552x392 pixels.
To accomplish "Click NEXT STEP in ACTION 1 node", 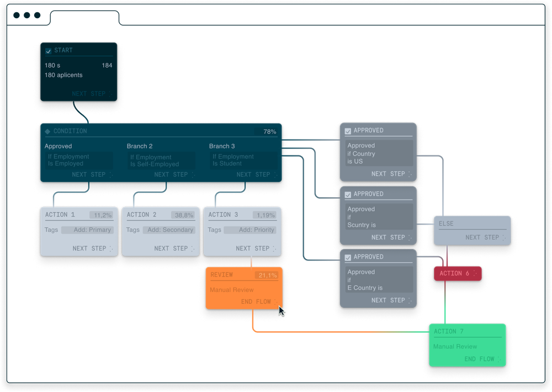I will click(x=89, y=248).
